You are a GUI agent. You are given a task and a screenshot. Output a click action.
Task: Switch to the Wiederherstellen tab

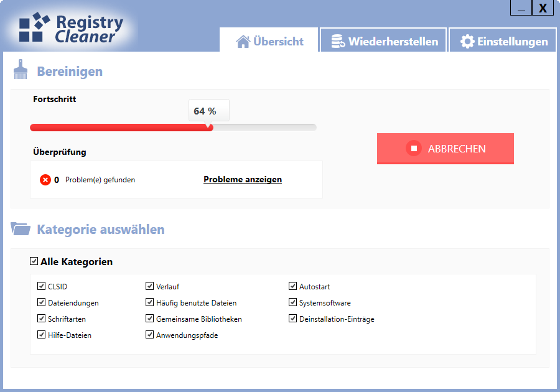[383, 41]
